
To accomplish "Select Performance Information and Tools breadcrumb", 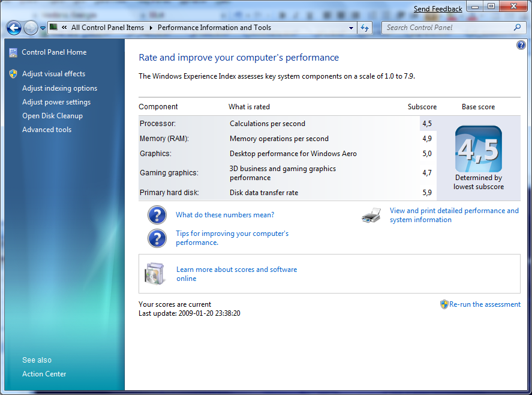I will [215, 28].
